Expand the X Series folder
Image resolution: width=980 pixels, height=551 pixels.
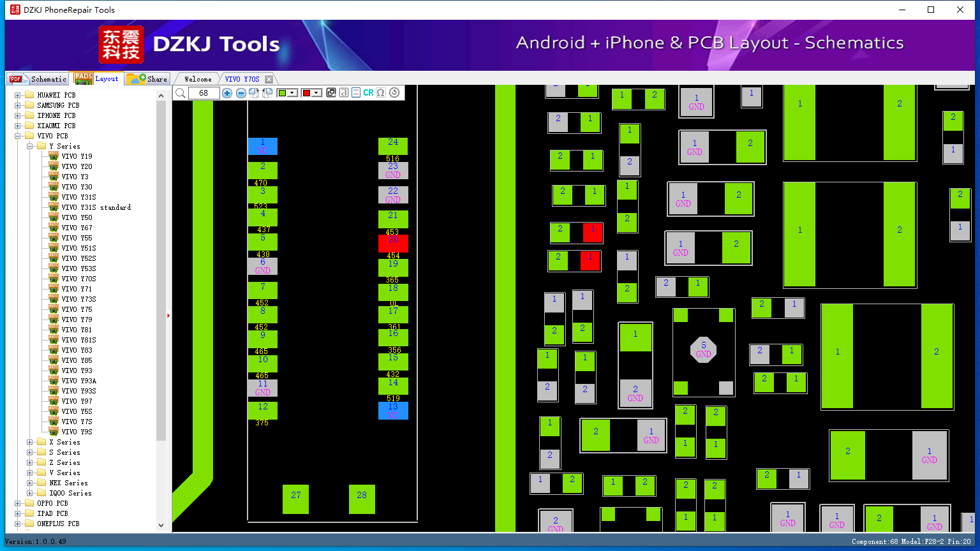pyautogui.click(x=30, y=442)
